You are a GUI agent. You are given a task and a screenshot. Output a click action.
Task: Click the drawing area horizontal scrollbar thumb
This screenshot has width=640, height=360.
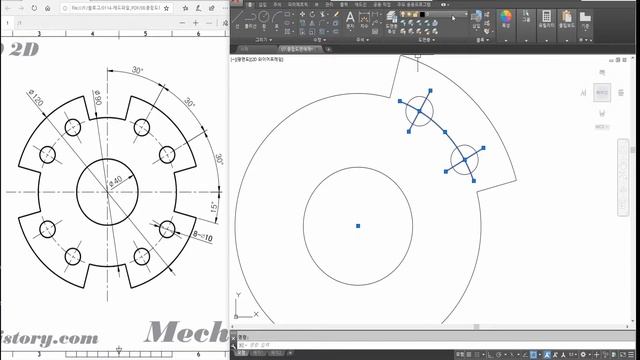(x=476, y=327)
